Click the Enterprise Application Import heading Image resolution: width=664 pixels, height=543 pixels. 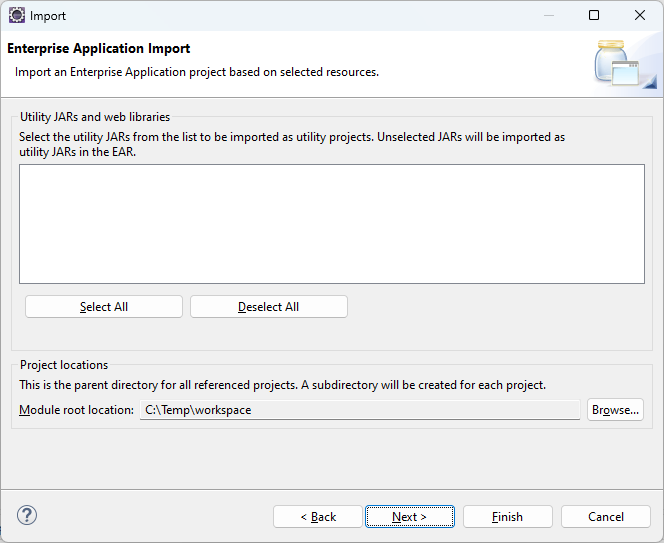click(x=99, y=49)
